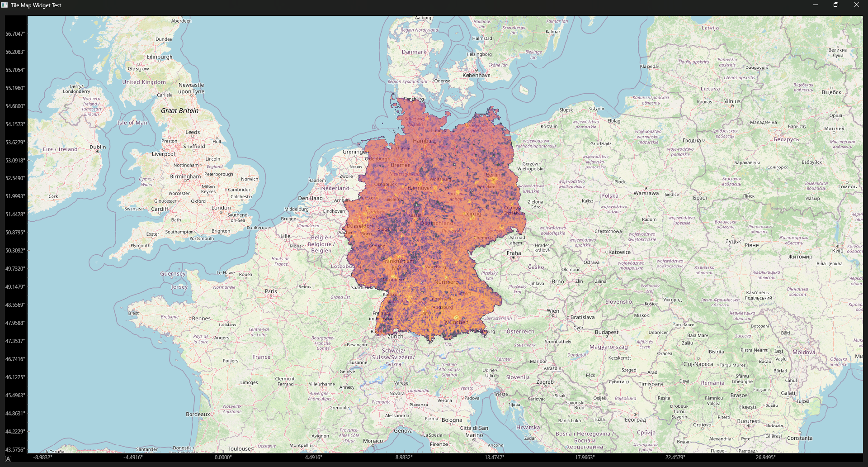Click the Great Britain label on the map
Screen dimensions: 868x467
coord(179,110)
